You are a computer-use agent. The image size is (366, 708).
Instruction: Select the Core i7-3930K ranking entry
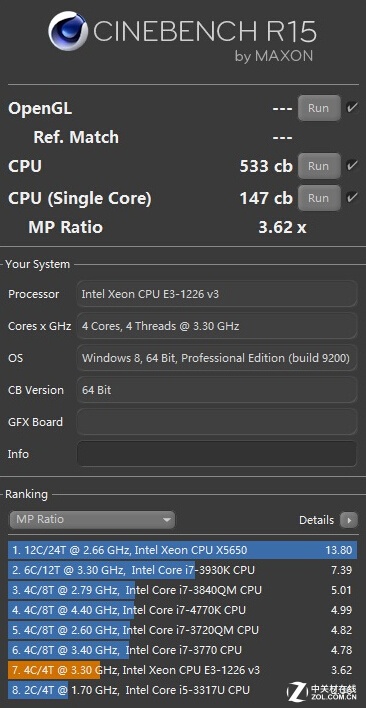[x=182, y=570]
